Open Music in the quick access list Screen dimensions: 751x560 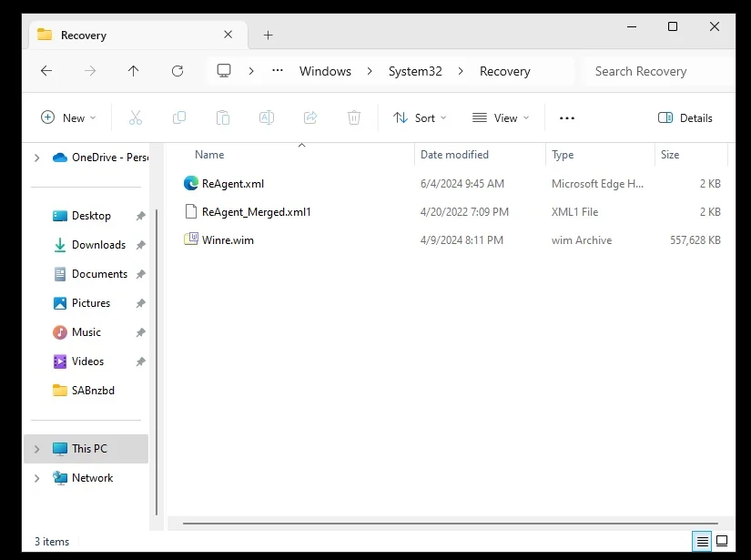pos(86,332)
